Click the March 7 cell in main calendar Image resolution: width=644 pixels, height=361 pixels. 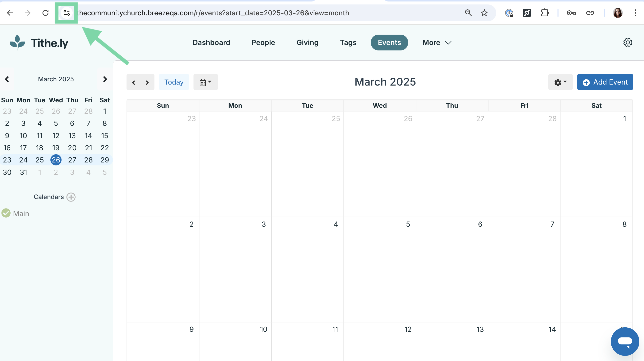point(524,269)
